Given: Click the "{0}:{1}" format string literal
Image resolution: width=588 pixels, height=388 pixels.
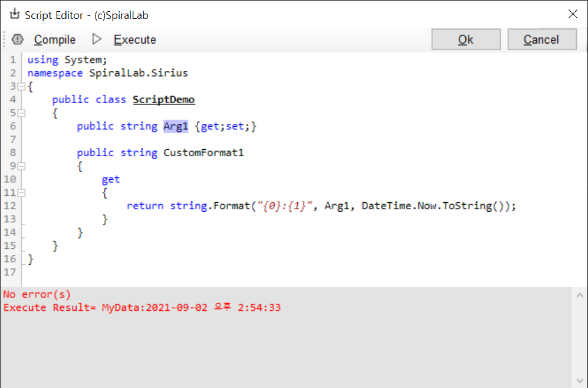Looking at the screenshot, I should (x=284, y=206).
